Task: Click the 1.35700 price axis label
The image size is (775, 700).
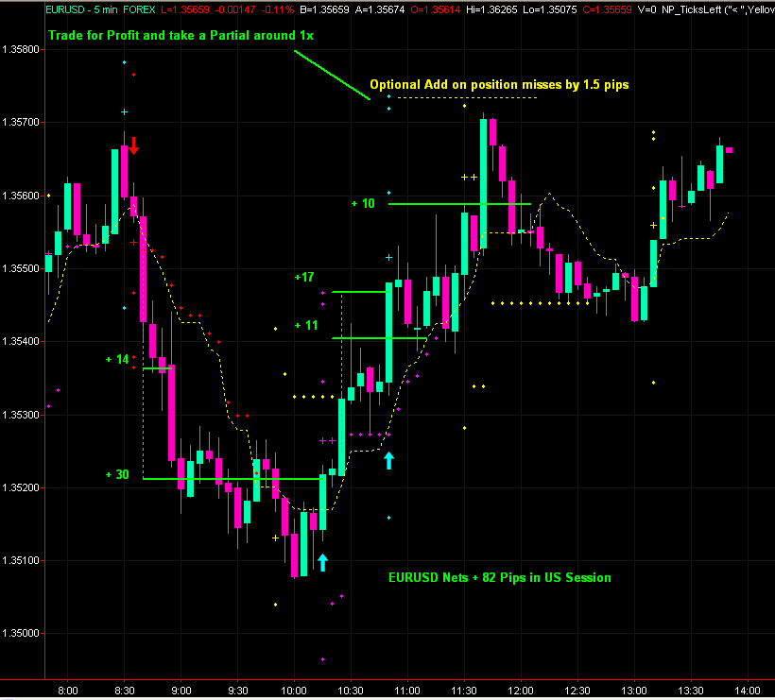Action: coord(21,122)
